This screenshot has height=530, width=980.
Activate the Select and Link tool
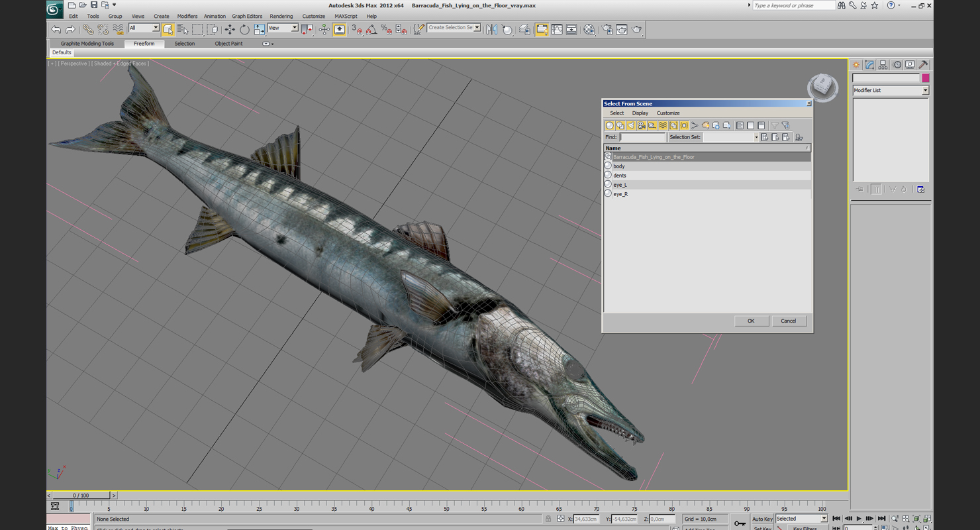click(x=88, y=30)
